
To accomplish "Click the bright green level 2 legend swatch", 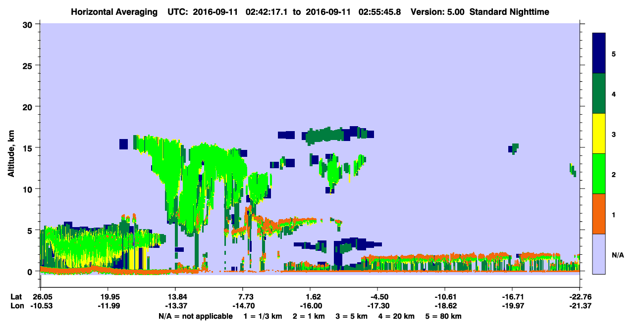I will pyautogui.click(x=599, y=173).
